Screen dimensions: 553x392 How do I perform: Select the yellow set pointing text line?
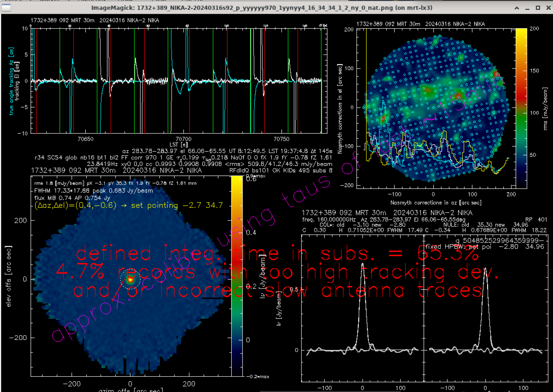click(x=129, y=205)
